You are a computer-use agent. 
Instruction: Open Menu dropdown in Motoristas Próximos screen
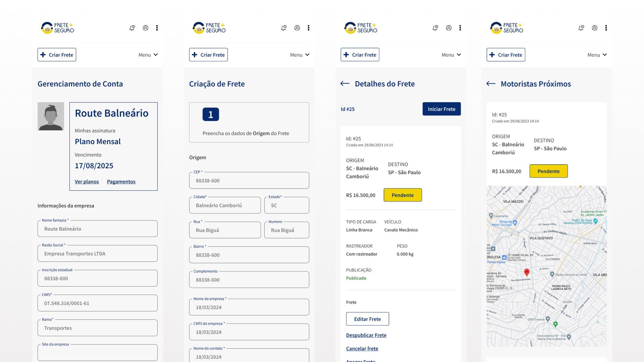[x=597, y=55]
